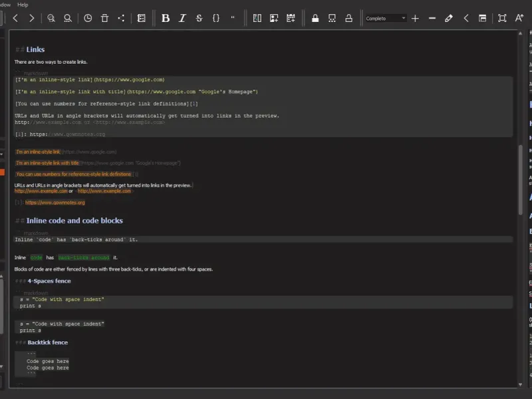Insert an image into the note
This screenshot has height=399, width=532.
click(274, 18)
